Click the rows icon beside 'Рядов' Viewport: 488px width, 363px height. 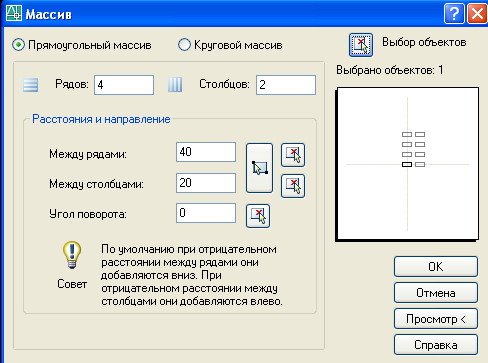(x=30, y=85)
